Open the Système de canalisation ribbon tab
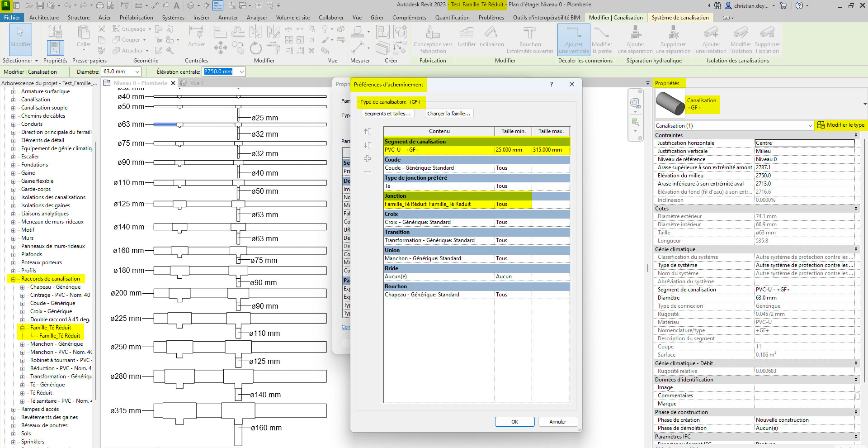The image size is (868, 448). pyautogui.click(x=680, y=18)
